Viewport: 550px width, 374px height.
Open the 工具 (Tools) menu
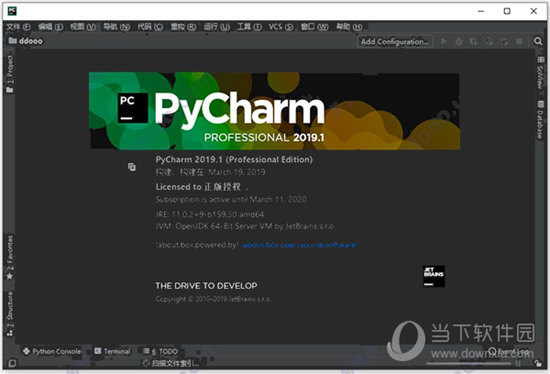click(249, 27)
